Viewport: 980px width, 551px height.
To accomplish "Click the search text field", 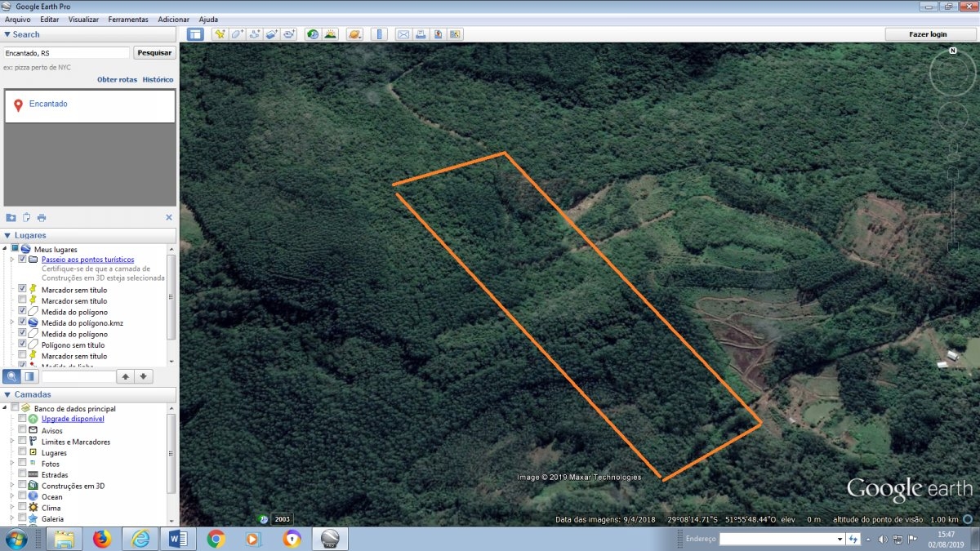I will (x=66, y=52).
